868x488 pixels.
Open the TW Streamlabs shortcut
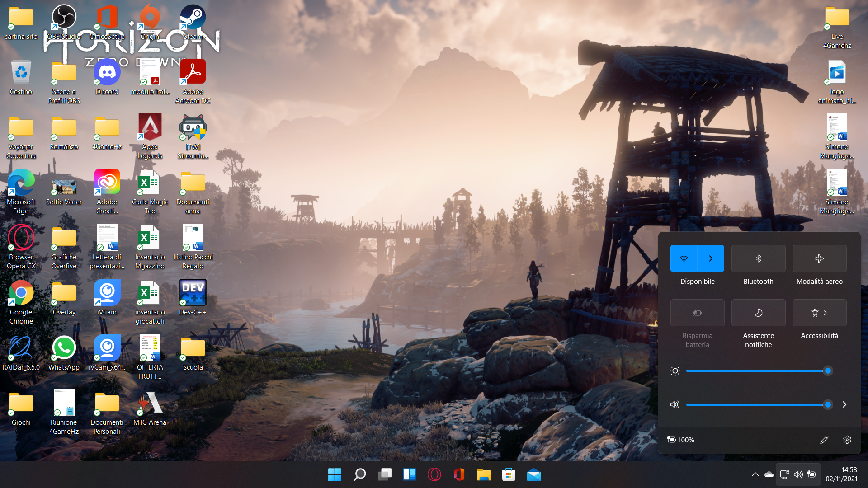[x=193, y=137]
